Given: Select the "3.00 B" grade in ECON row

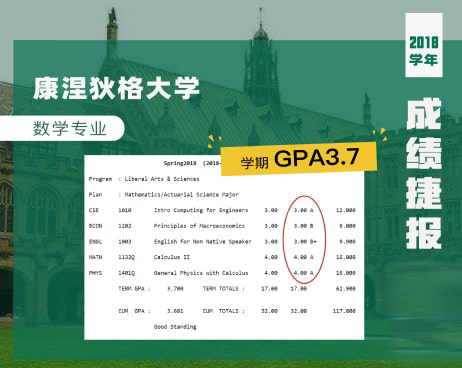Looking at the screenshot, I should pyautogui.click(x=303, y=226).
